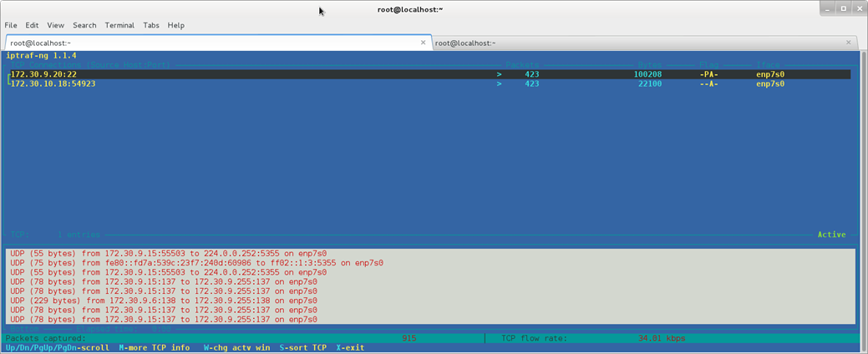Open the Tabs menu
The height and width of the screenshot is (354, 868).
150,25
